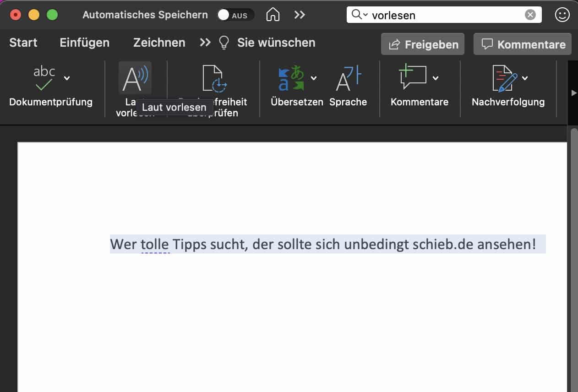Screen dimensions: 578x392
Task: Open the smiley feedback icon
Action: click(562, 15)
